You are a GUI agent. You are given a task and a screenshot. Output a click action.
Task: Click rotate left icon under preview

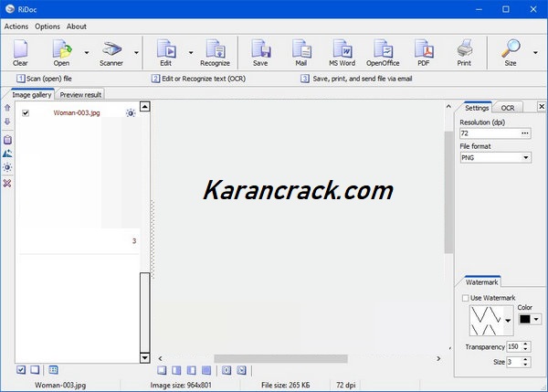[x=227, y=370]
